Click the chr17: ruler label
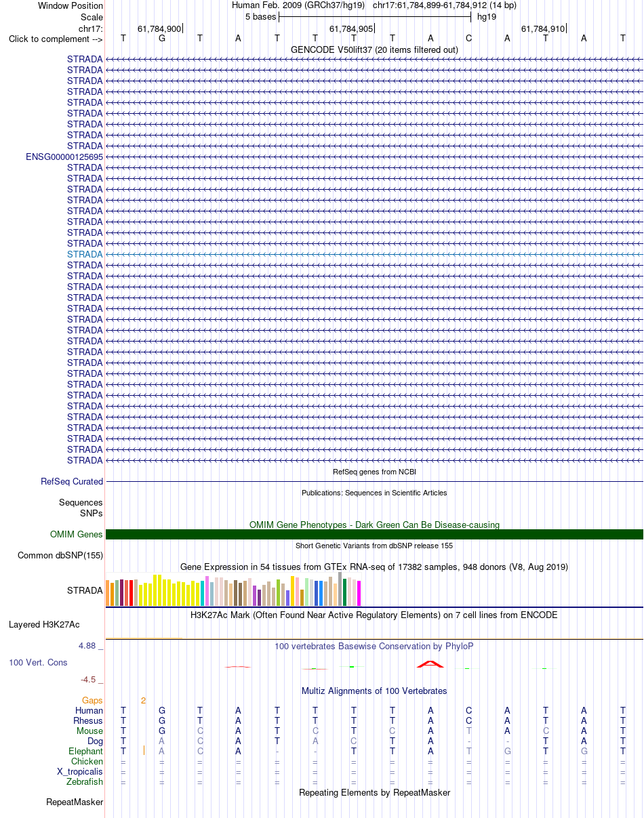Screen dimensions: 644x818 tap(91, 28)
